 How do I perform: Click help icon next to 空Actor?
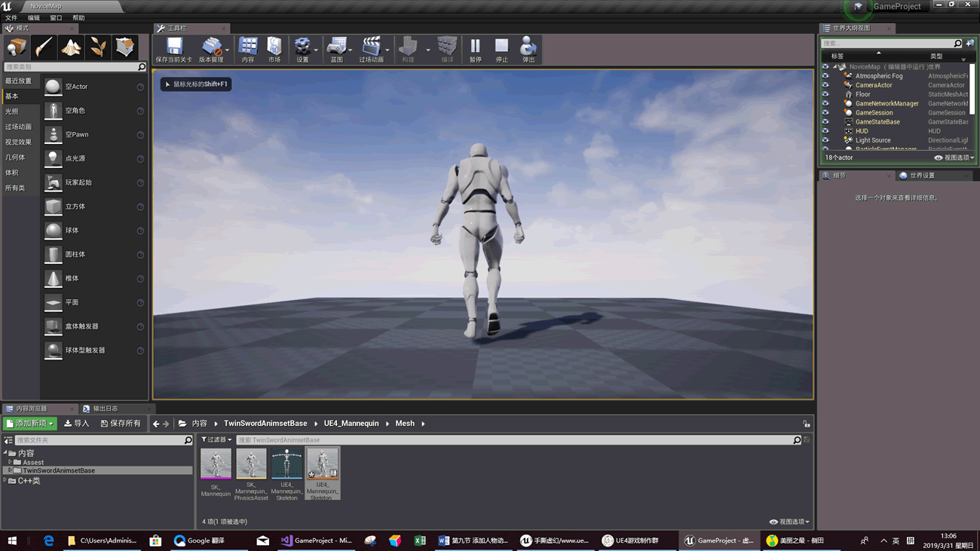click(x=140, y=87)
